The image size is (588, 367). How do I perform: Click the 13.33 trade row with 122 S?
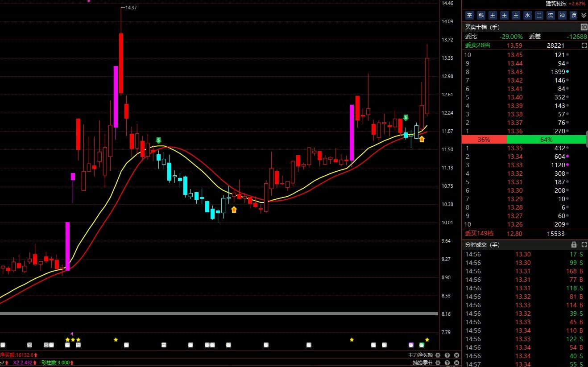click(x=525, y=339)
